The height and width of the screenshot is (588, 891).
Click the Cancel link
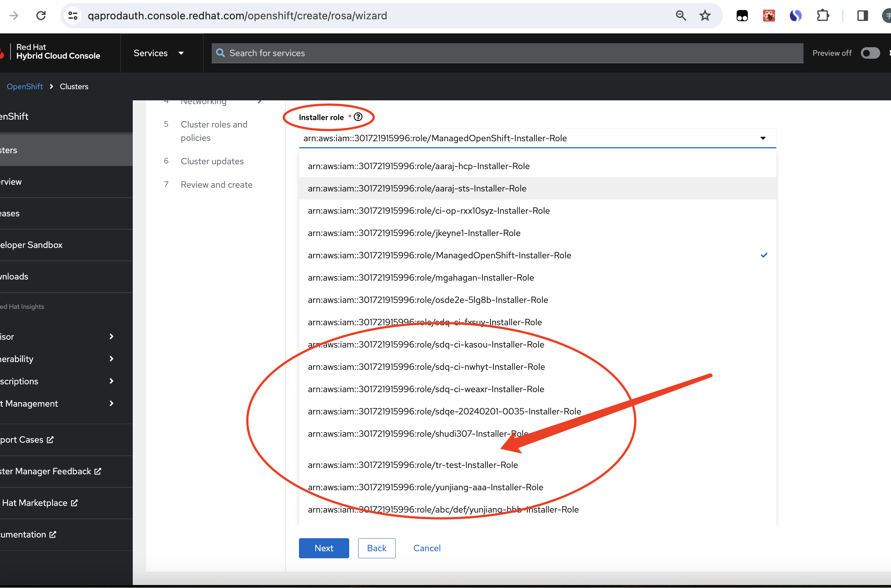(x=427, y=548)
